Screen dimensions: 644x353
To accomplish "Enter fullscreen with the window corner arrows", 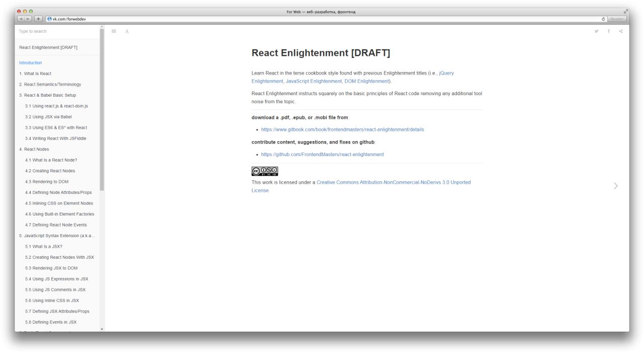I will tap(625, 11).
